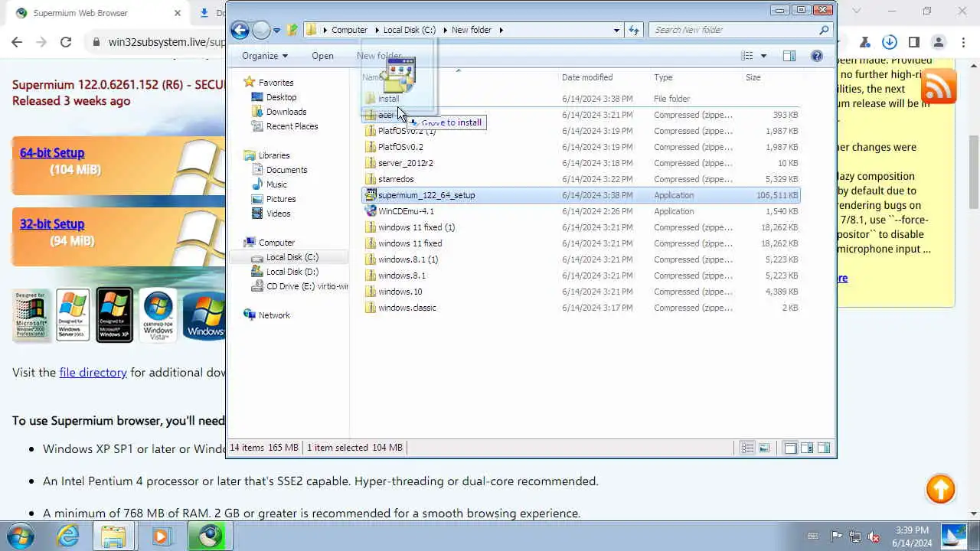
Task: Select Favorites in the navigation pane
Action: 276,83
